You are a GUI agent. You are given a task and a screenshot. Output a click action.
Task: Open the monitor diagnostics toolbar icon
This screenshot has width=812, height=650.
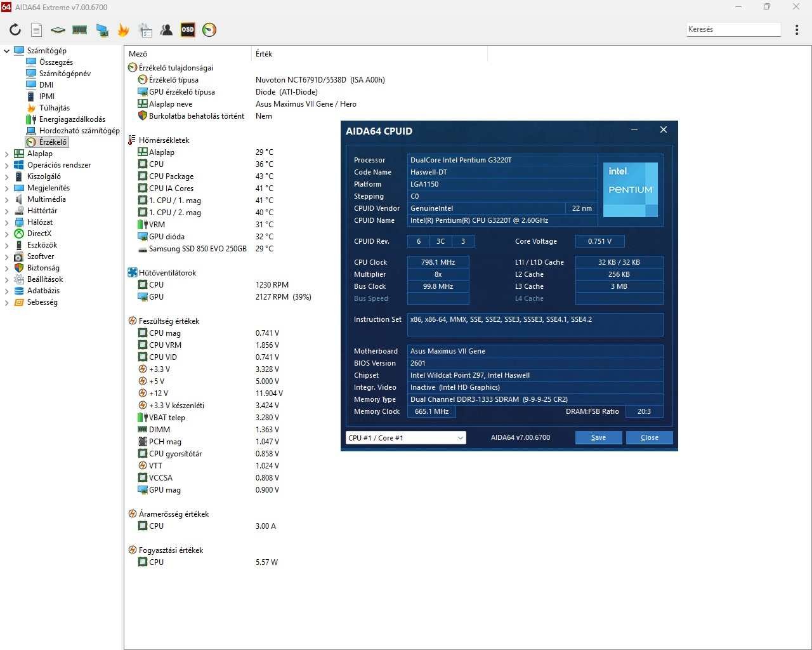pos(101,30)
